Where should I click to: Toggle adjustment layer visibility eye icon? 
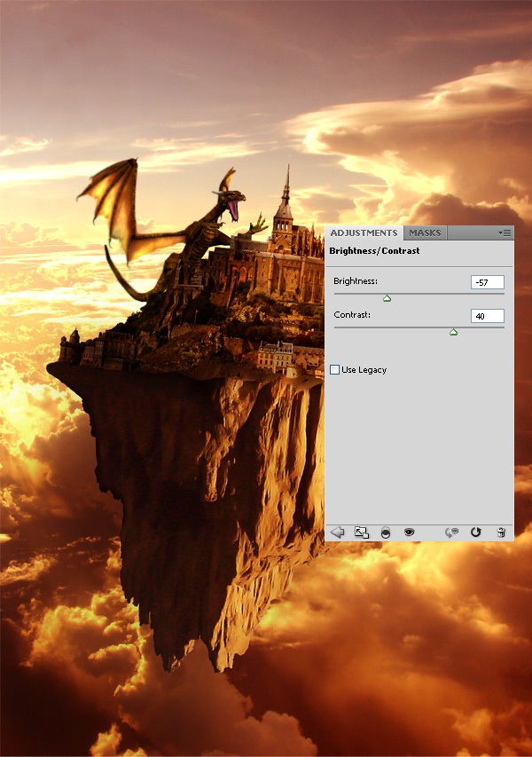tap(409, 532)
